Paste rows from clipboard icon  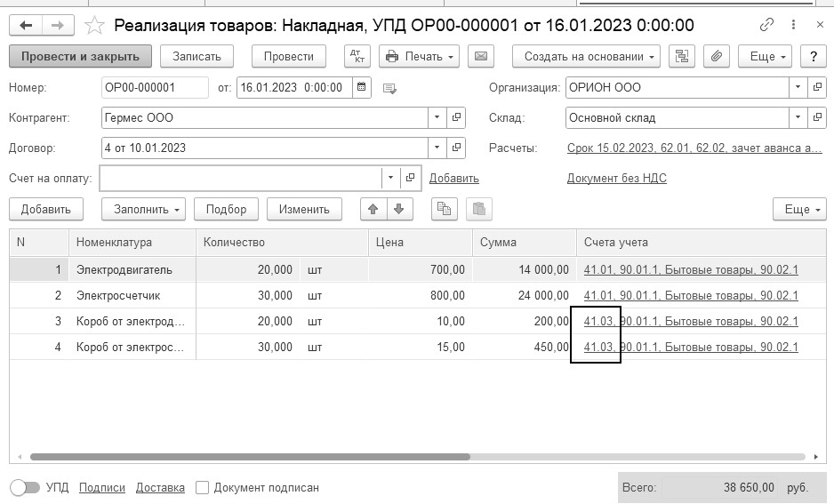[x=479, y=209]
